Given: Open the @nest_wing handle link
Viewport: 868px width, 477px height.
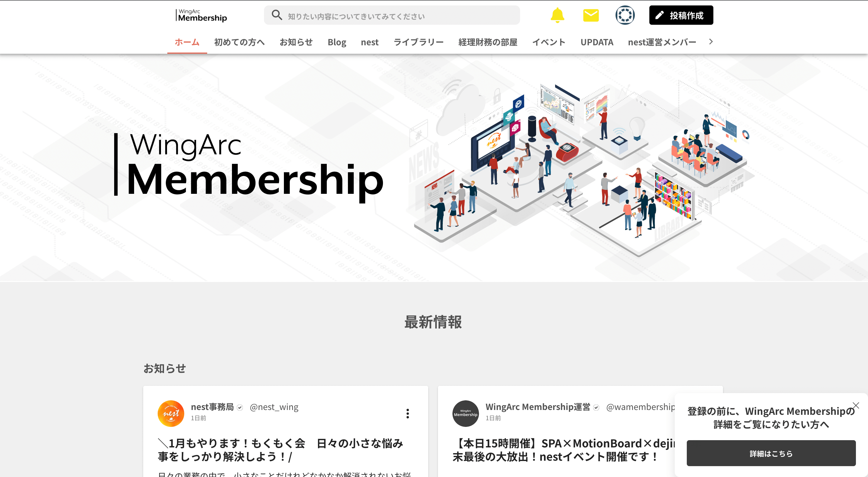Looking at the screenshot, I should (x=274, y=407).
